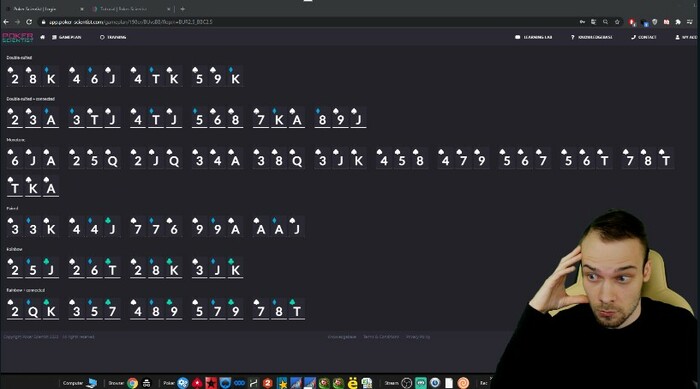Open the Knowledgebase item in the top navbar
Viewport: 700px width, 389px height.
coord(592,37)
